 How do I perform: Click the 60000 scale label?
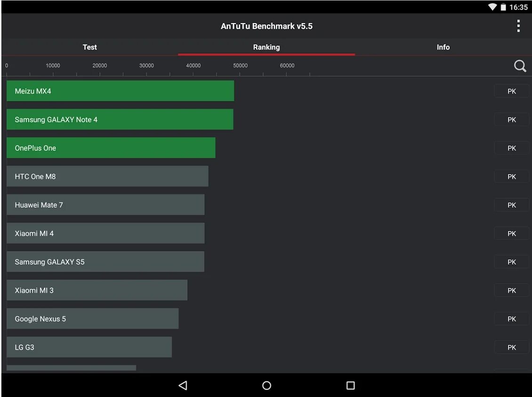[x=287, y=65]
